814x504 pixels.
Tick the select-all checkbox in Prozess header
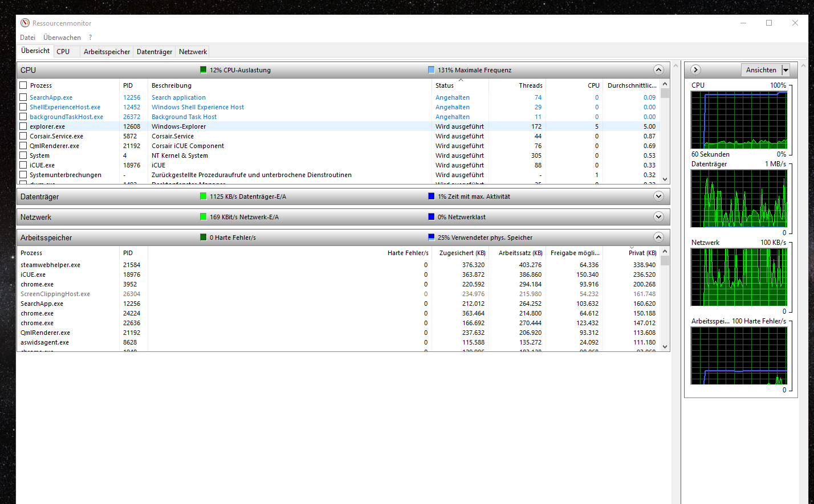coord(23,85)
